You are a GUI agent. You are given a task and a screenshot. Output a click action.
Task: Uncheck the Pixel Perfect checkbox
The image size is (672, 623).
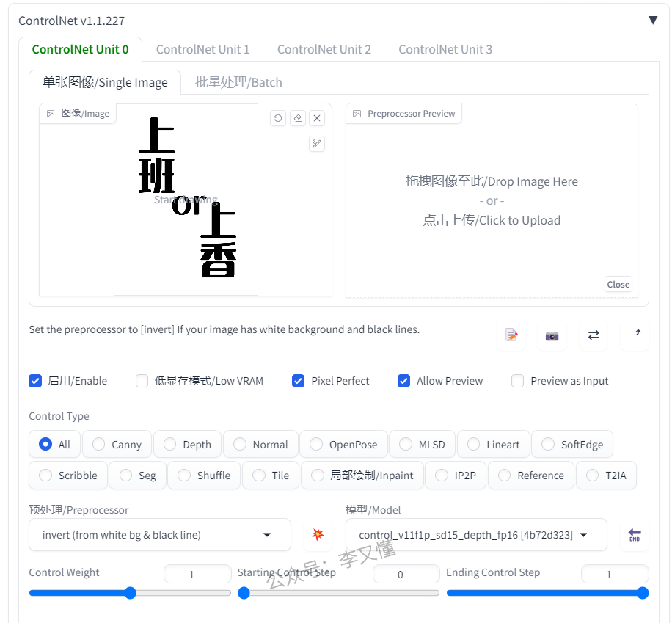299,381
